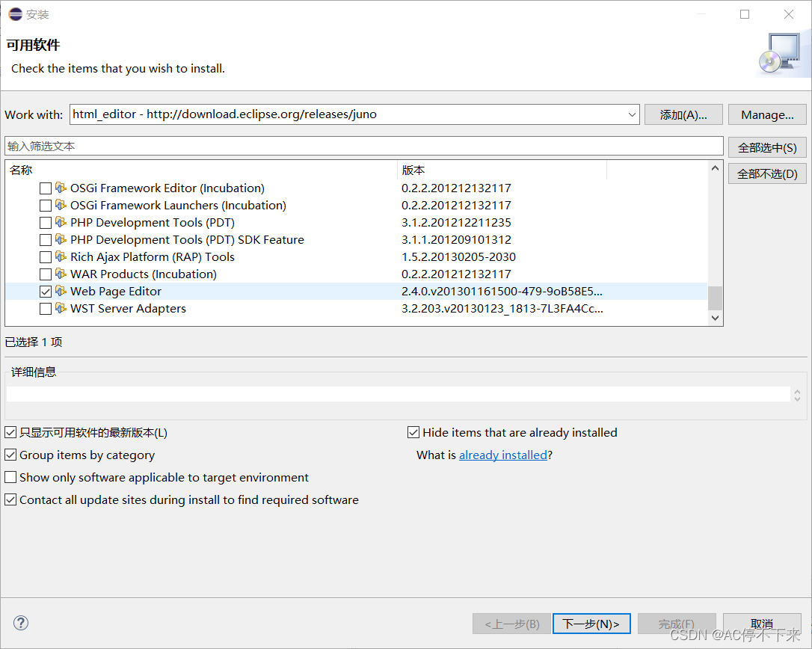Image resolution: width=812 pixels, height=649 pixels.
Task: Click the 添加(A)... button
Action: tap(683, 114)
